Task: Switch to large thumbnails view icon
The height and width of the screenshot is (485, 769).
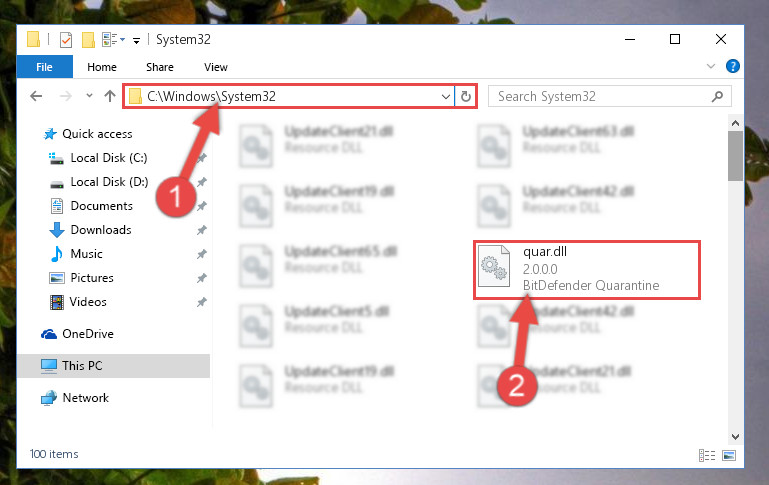Action: click(x=729, y=456)
